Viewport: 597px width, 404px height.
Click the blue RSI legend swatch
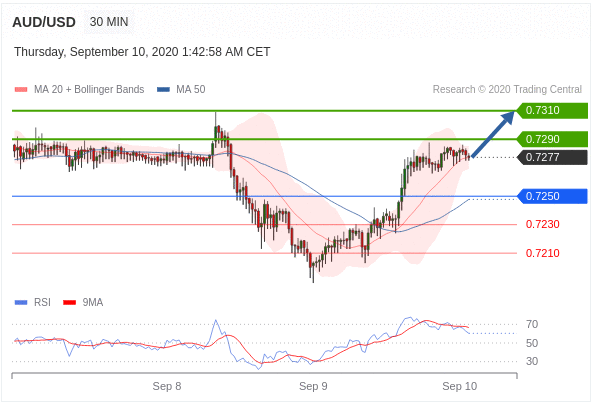coord(21,303)
